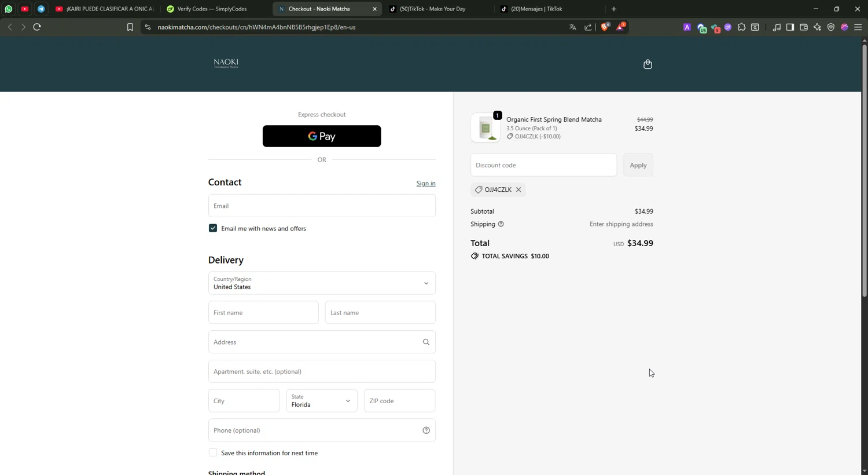868x475 pixels.
Task: Focus the City field
Action: (x=244, y=401)
